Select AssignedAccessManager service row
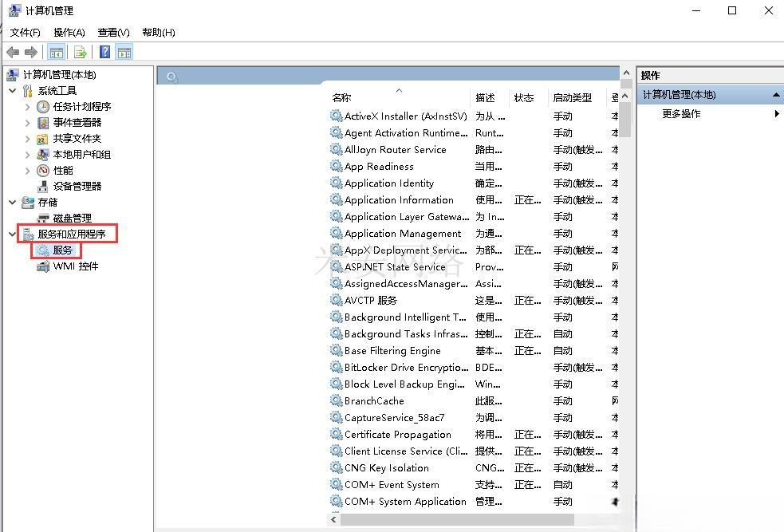The width and height of the screenshot is (784, 532). click(474, 283)
